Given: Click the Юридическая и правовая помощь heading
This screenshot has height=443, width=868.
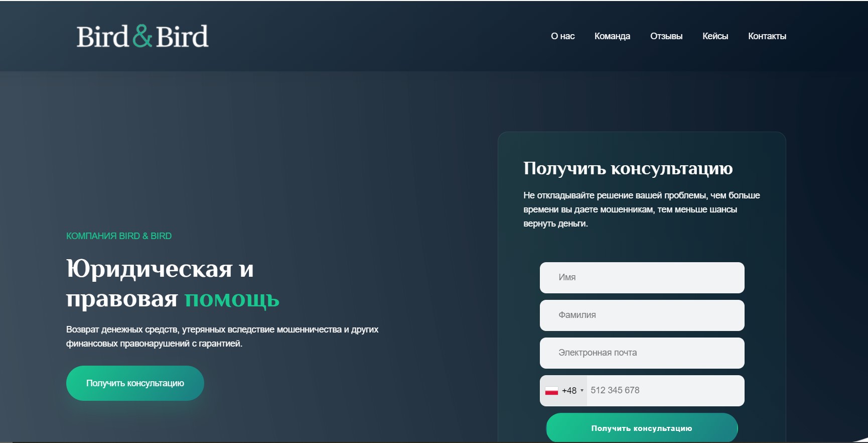Looking at the screenshot, I should pyautogui.click(x=173, y=283).
